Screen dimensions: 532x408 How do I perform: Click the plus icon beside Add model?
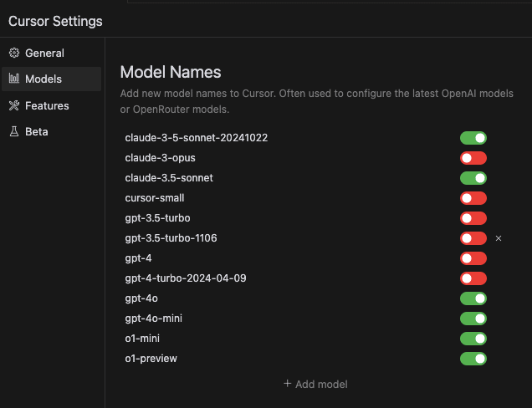point(288,384)
